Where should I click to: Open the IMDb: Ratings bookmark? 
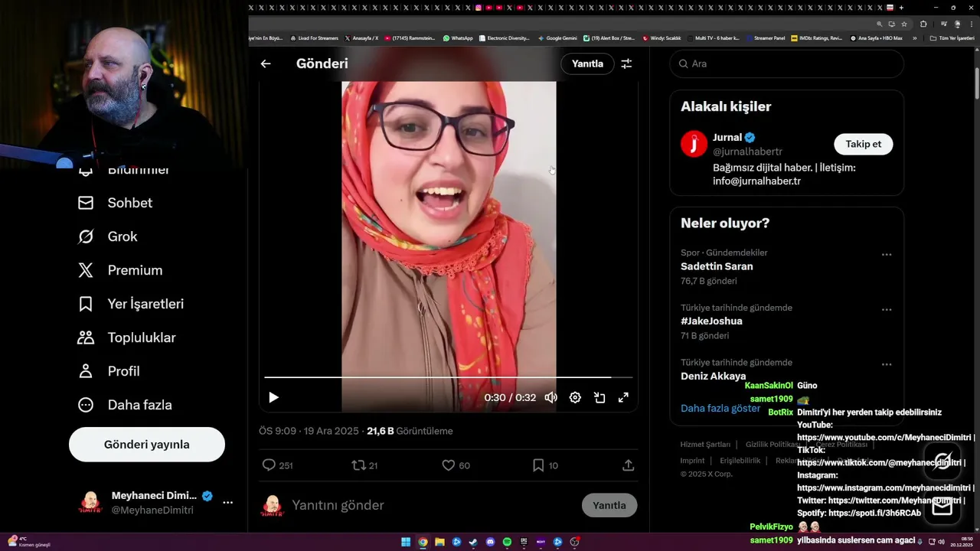tap(816, 37)
